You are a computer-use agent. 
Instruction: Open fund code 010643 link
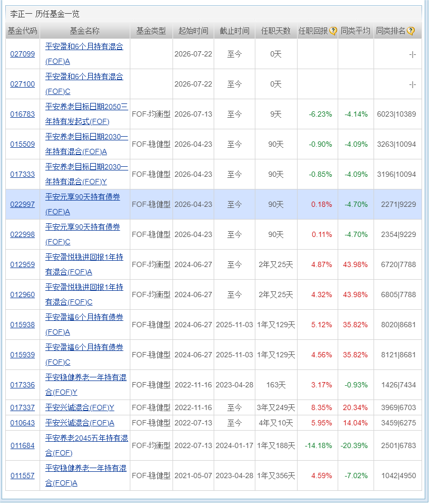[23, 423]
